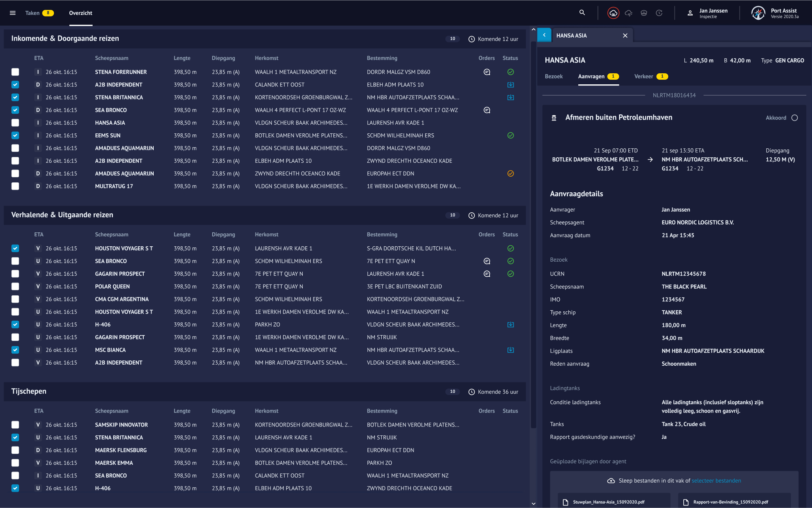Toggle checkbox for POLAR QUEEN

click(x=15, y=287)
